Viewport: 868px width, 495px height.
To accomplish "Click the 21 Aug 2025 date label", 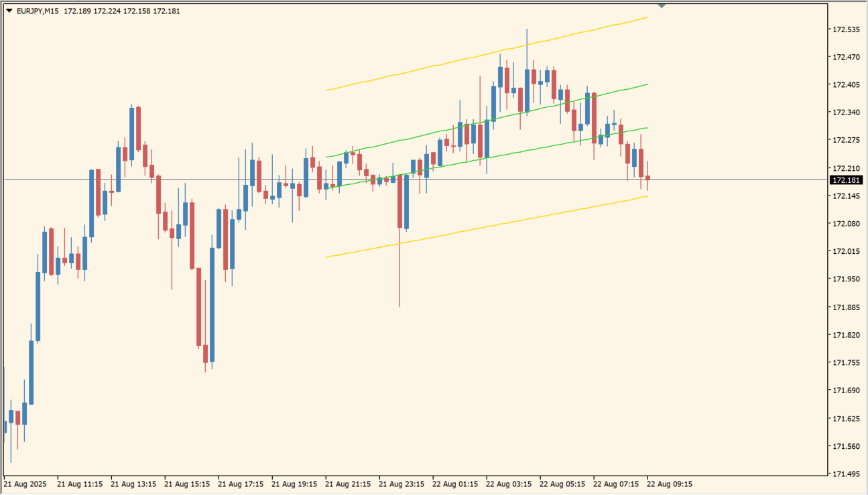I will pos(26,483).
